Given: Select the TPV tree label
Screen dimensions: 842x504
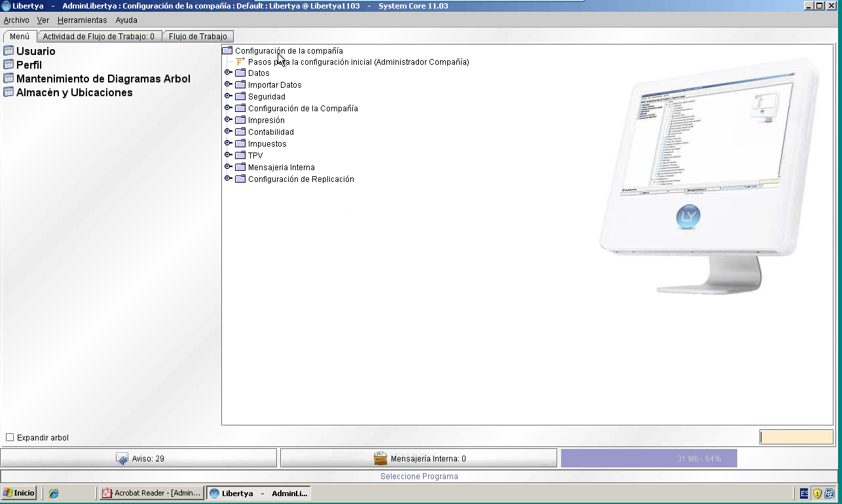Looking at the screenshot, I should (x=255, y=156).
